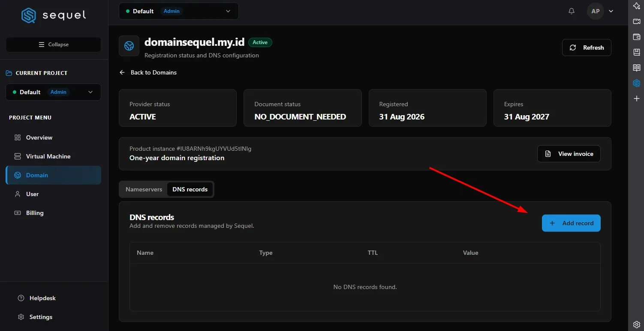Click the Type column header
This screenshot has height=331, width=644.
point(266,253)
